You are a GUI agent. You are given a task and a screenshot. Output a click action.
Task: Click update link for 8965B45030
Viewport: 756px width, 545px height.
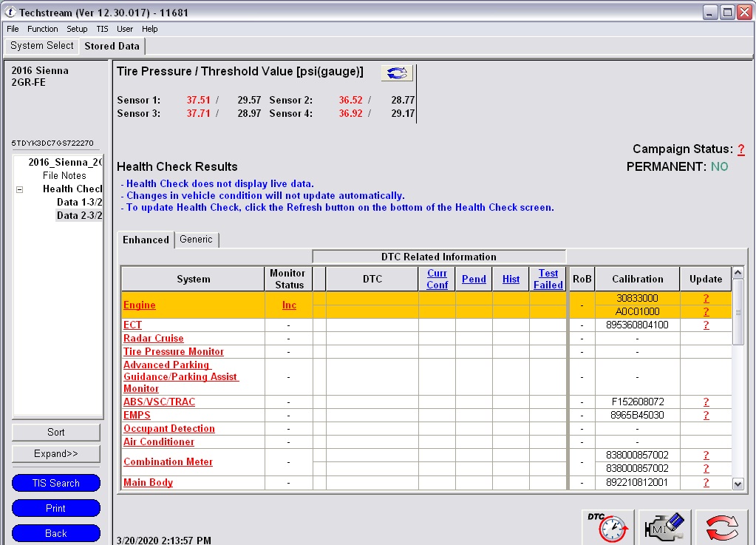click(x=706, y=416)
